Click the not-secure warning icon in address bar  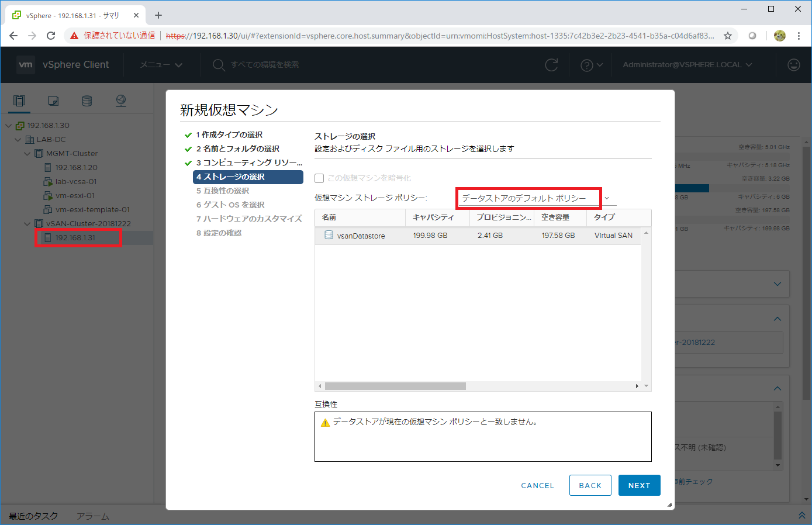pos(74,36)
